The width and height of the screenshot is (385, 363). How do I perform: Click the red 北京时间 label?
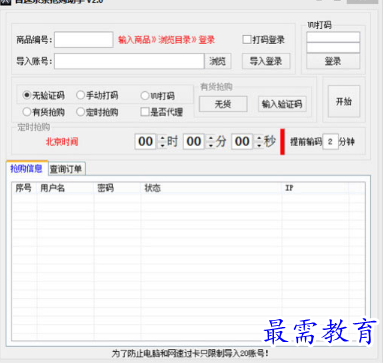pos(62,142)
